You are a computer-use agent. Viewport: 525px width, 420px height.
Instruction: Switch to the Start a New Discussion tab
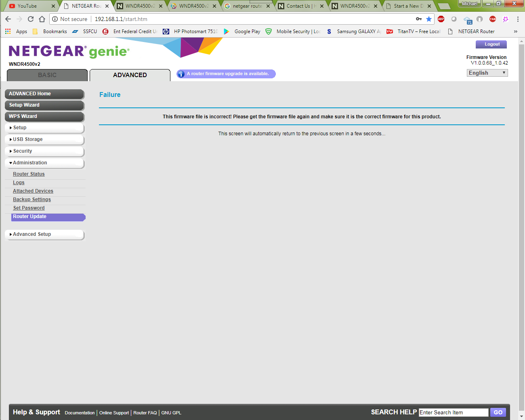408,6
